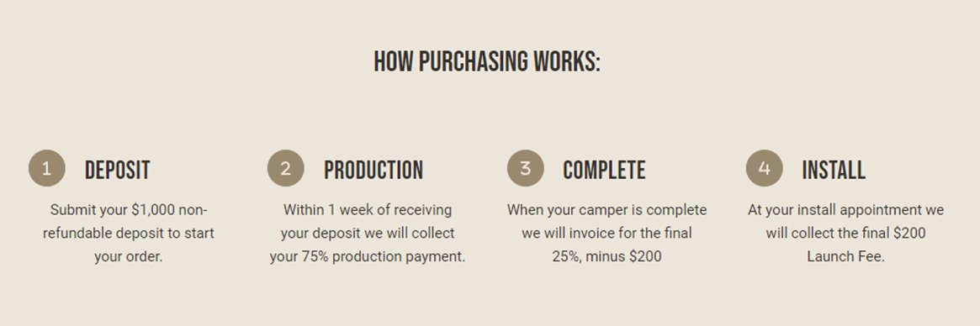Click the text 'When your camper is complete'
The image size is (980, 326).
pos(607,210)
